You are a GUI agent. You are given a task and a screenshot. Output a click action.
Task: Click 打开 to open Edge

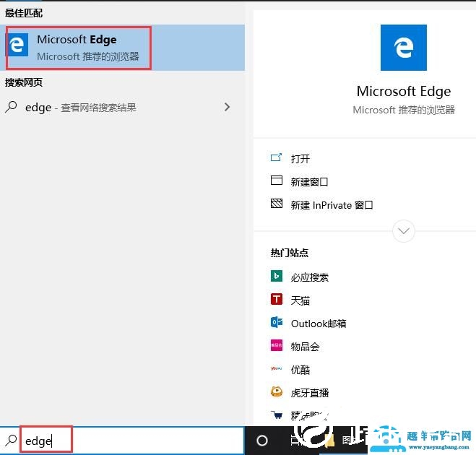[300, 158]
